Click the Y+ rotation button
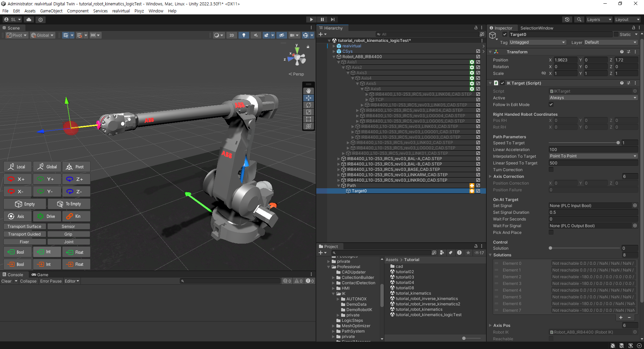 (x=47, y=179)
